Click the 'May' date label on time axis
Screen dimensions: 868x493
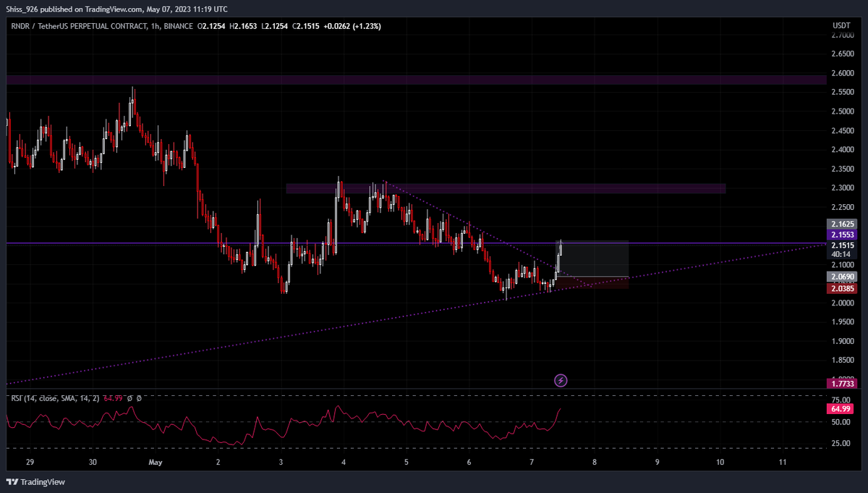click(x=156, y=461)
